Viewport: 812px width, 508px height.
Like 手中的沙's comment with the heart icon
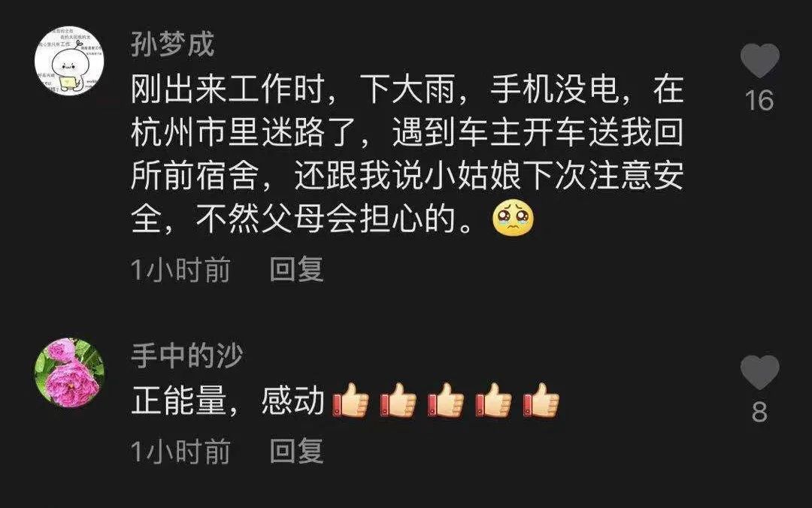click(x=759, y=372)
